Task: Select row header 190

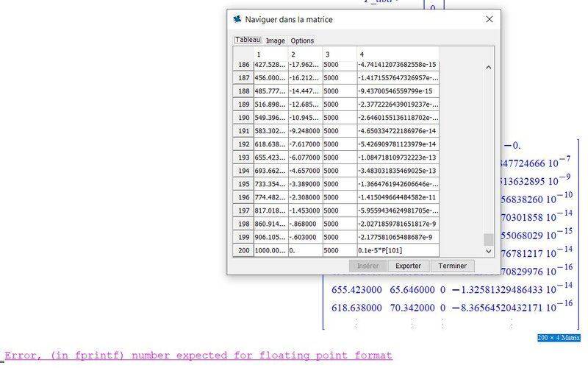Action: pos(243,118)
